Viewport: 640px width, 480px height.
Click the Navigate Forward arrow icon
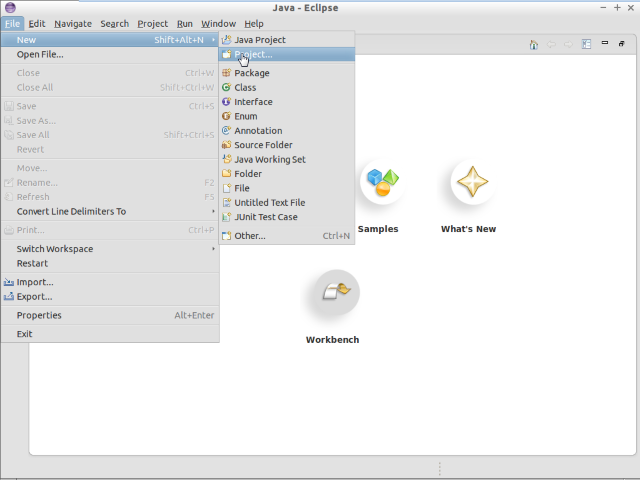(568, 44)
